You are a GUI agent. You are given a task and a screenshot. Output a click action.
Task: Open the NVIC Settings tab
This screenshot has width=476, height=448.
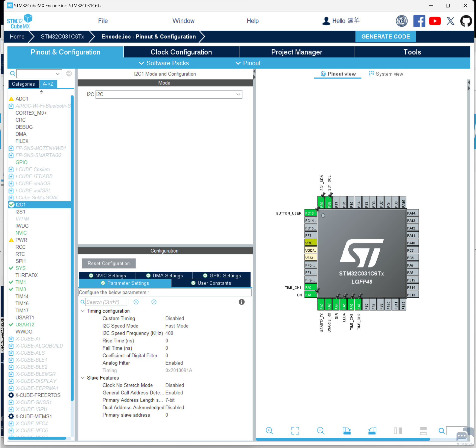[107, 275]
